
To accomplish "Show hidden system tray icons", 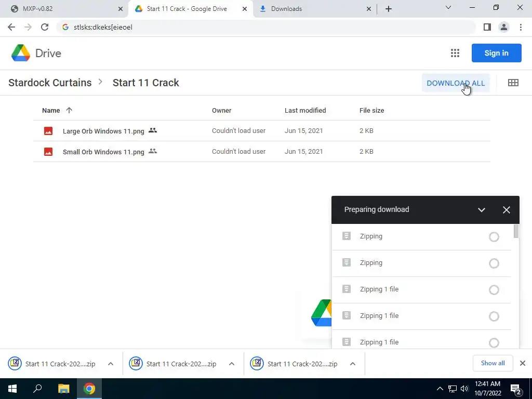I will (440, 389).
